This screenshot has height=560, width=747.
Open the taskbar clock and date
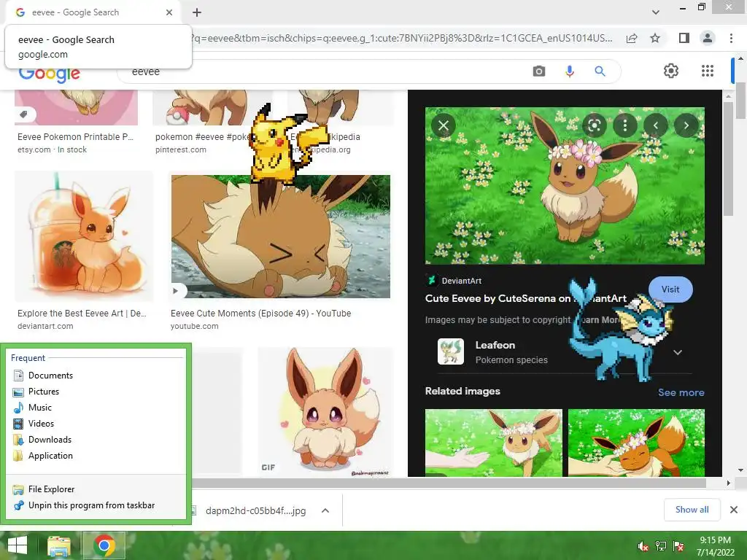click(x=715, y=545)
